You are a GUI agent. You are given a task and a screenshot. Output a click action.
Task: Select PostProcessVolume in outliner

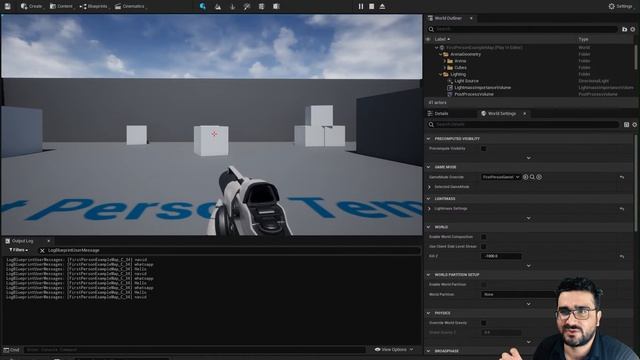[x=474, y=94]
